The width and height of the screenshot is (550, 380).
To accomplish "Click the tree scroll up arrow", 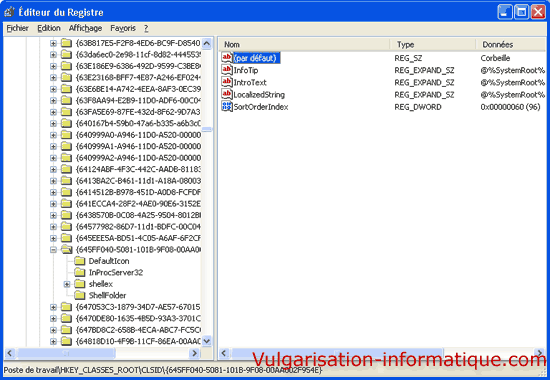I will (207, 44).
